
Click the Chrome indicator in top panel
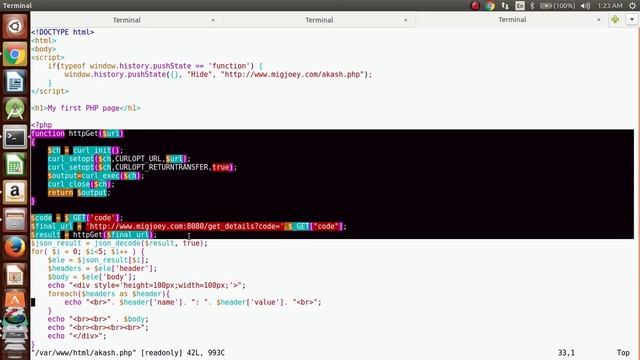pos(490,6)
